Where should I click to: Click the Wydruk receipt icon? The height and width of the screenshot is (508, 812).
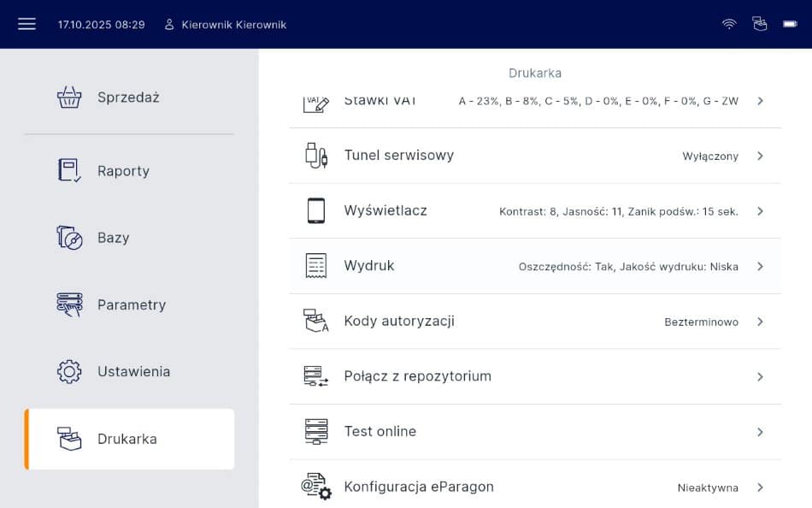point(316,266)
